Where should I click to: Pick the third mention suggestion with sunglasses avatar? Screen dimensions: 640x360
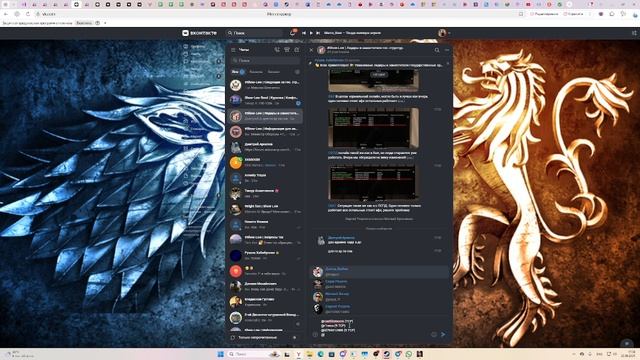tap(380, 296)
